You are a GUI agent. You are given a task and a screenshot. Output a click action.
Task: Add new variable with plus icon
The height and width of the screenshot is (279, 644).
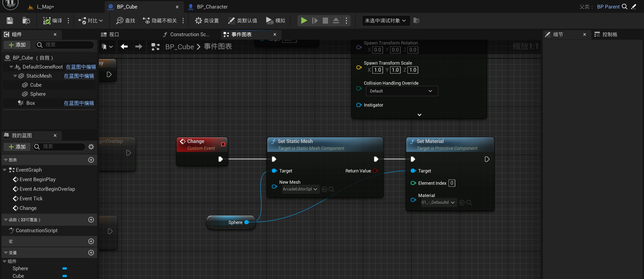91,253
